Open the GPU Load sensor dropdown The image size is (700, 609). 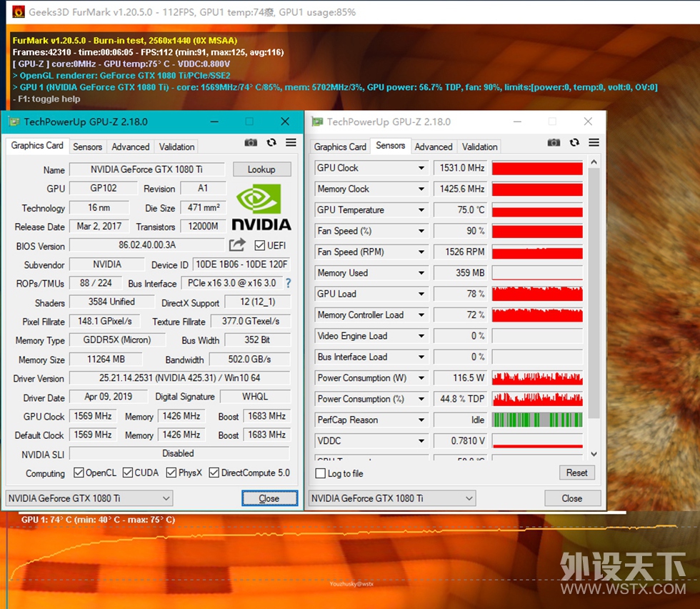click(x=421, y=294)
